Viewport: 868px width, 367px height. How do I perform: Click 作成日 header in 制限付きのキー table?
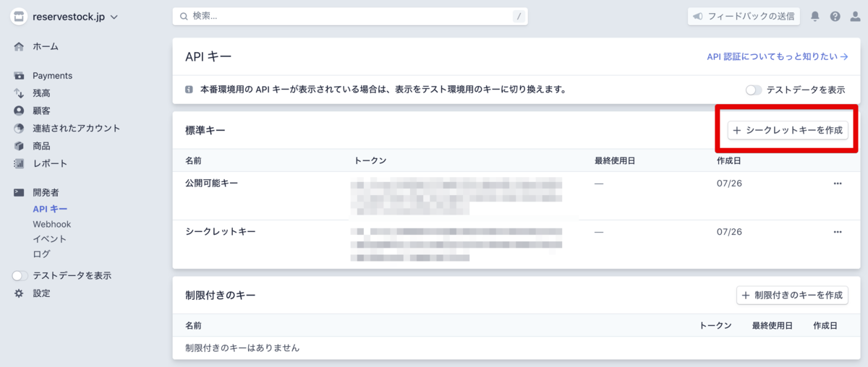pyautogui.click(x=825, y=326)
